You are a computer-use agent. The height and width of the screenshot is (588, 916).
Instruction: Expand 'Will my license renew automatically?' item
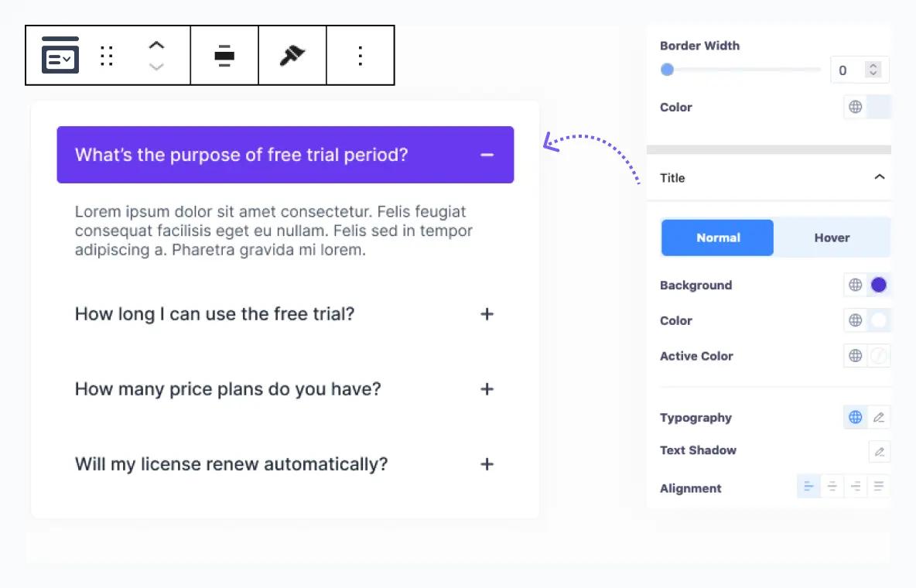pyautogui.click(x=487, y=464)
